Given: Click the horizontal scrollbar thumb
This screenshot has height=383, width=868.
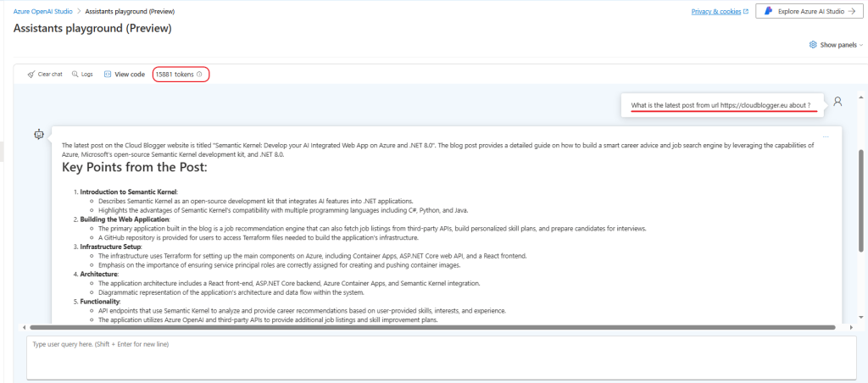Looking at the screenshot, I should click(x=433, y=327).
